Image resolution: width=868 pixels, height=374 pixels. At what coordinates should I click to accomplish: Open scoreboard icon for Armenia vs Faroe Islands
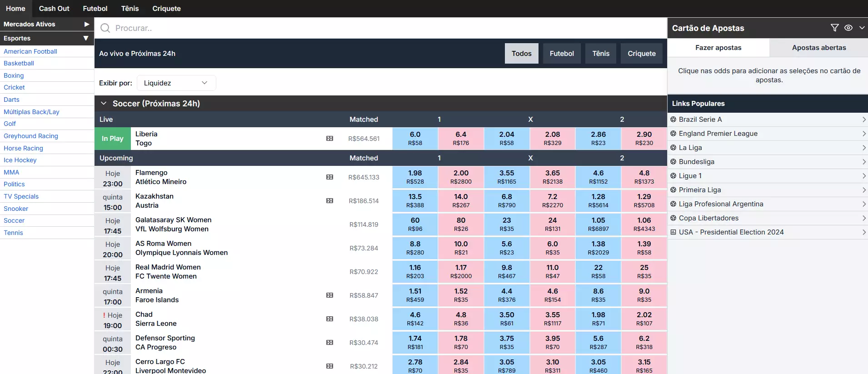pos(330,295)
